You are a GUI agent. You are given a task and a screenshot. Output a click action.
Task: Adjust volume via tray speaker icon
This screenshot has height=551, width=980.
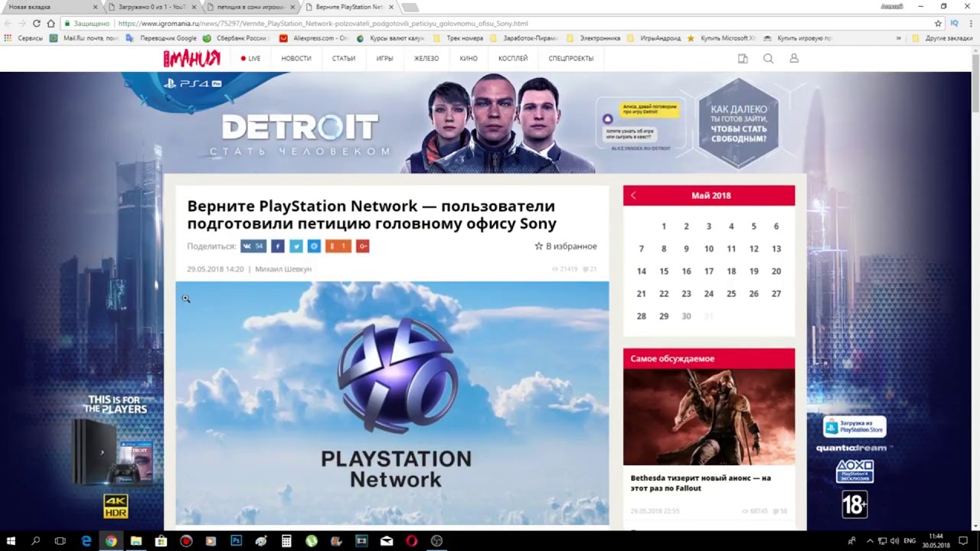click(894, 541)
